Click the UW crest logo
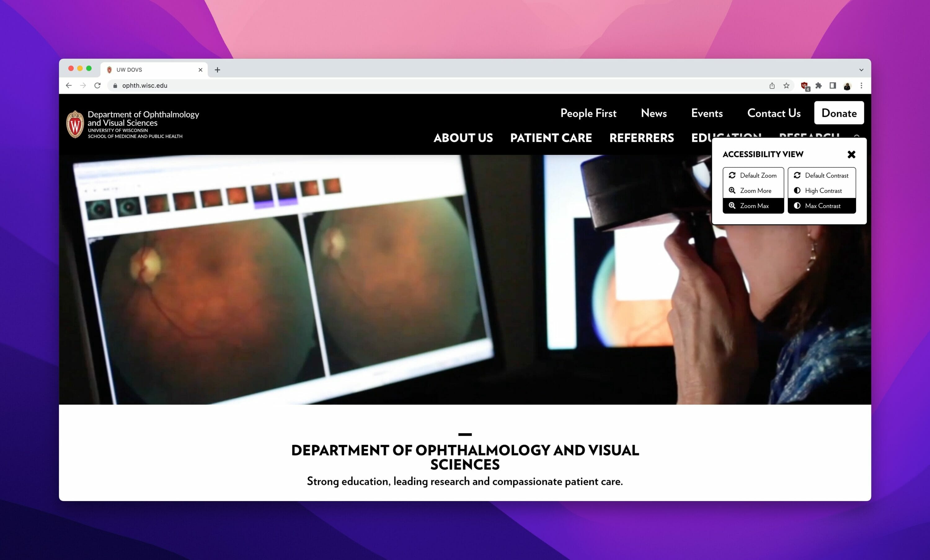930x560 pixels. pos(75,125)
